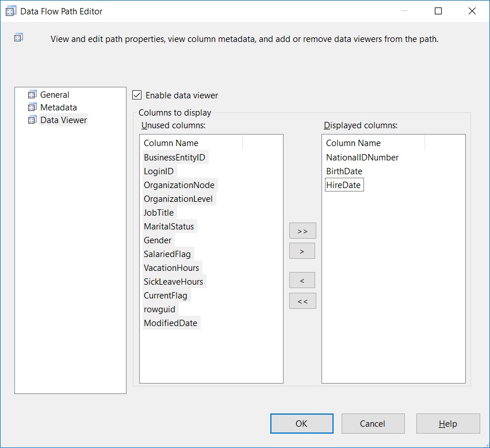Open the General properties page
The image size is (490, 448).
(x=56, y=94)
